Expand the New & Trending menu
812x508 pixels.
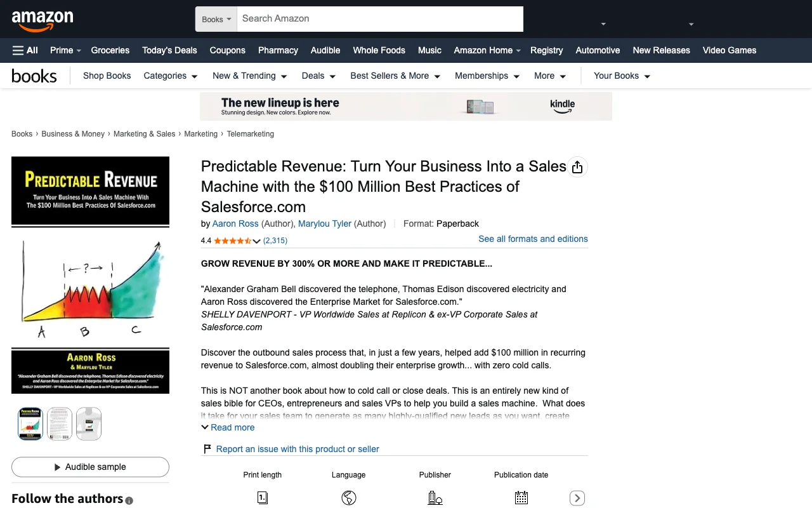[250, 76]
